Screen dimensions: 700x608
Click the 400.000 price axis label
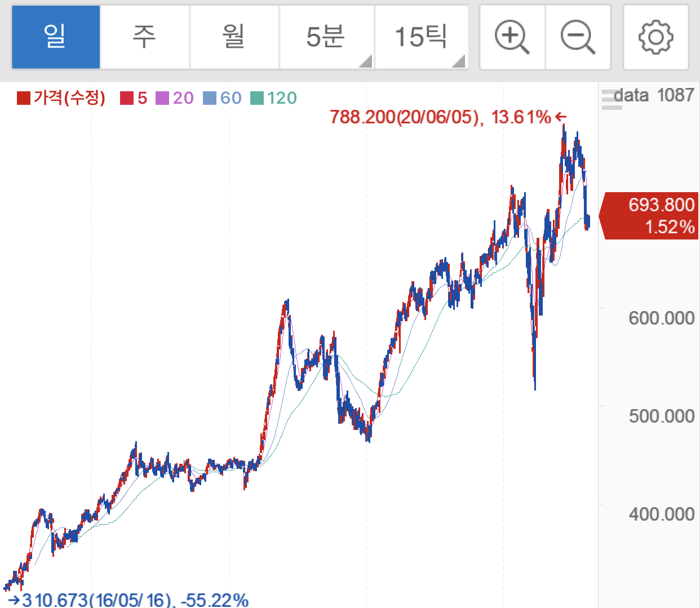(662, 514)
